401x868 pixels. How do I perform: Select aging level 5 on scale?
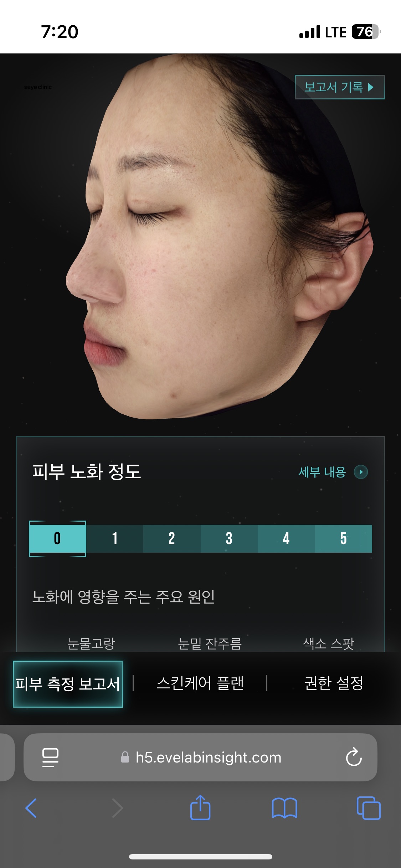[x=343, y=539]
